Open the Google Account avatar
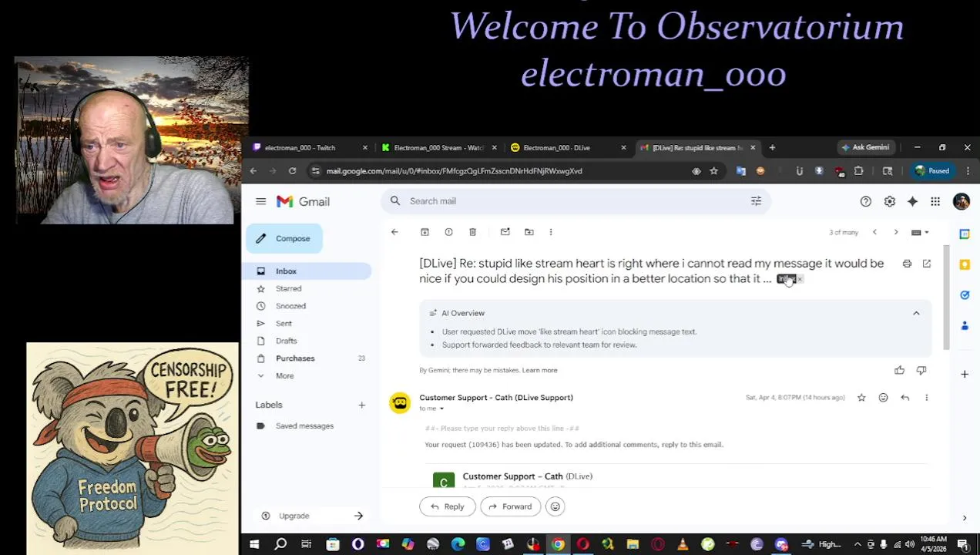 (961, 201)
